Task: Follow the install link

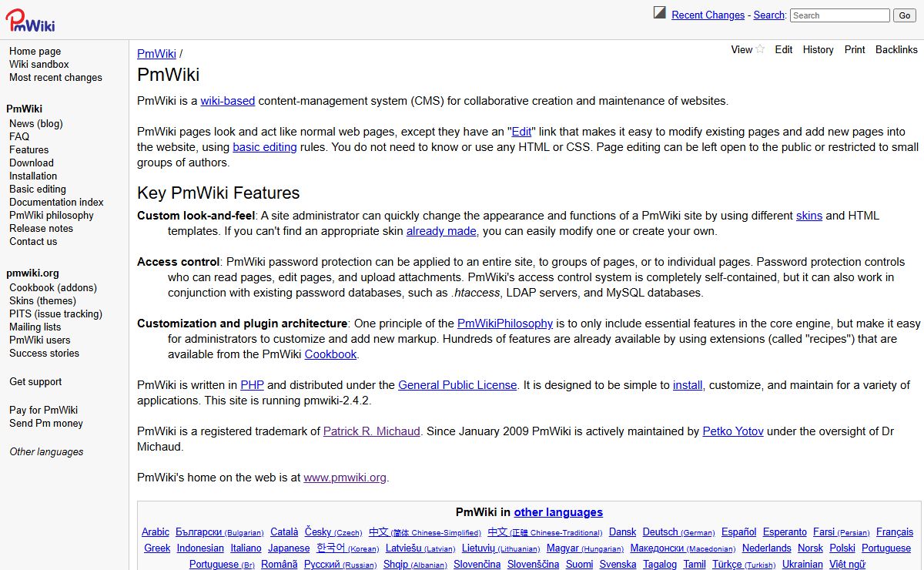Action: click(x=688, y=385)
